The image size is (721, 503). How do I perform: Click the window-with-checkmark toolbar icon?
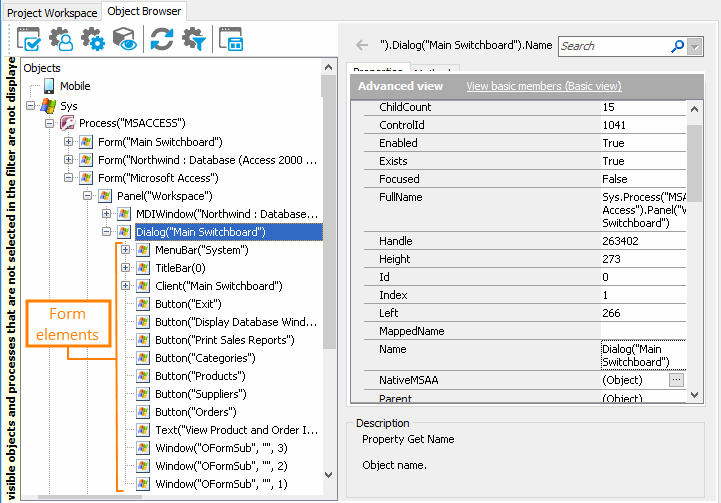pyautogui.click(x=29, y=39)
